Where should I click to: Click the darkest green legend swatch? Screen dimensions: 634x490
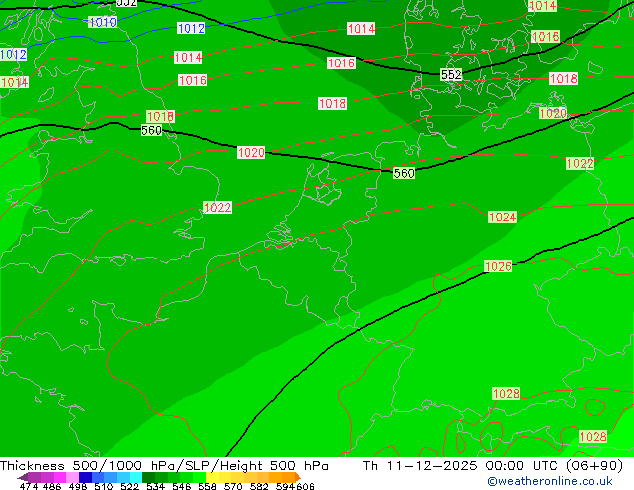click(148, 477)
